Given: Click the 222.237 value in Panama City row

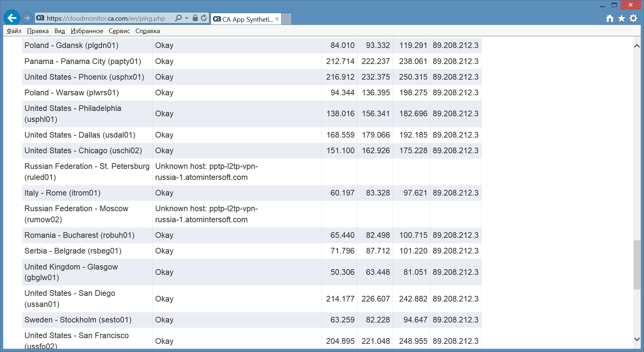Looking at the screenshot, I should tap(376, 61).
